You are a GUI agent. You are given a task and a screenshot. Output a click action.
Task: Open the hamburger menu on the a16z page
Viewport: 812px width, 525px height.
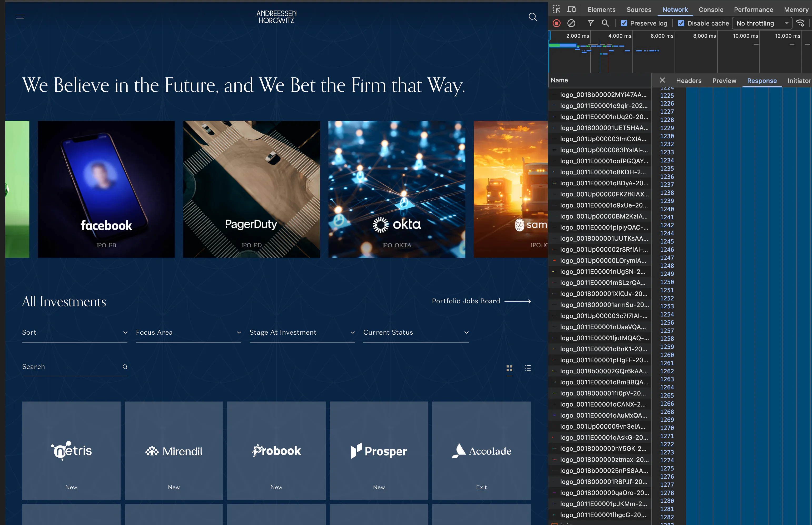(x=20, y=16)
